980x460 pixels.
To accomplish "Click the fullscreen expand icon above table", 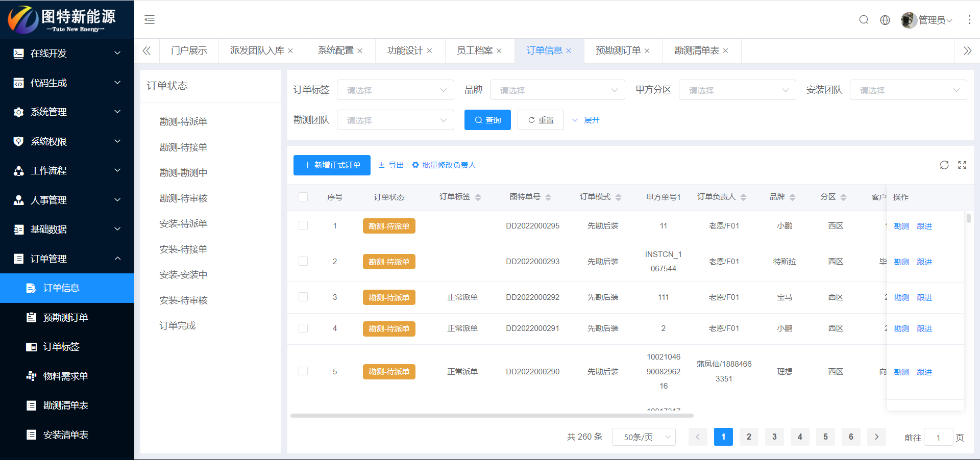I will click(962, 165).
